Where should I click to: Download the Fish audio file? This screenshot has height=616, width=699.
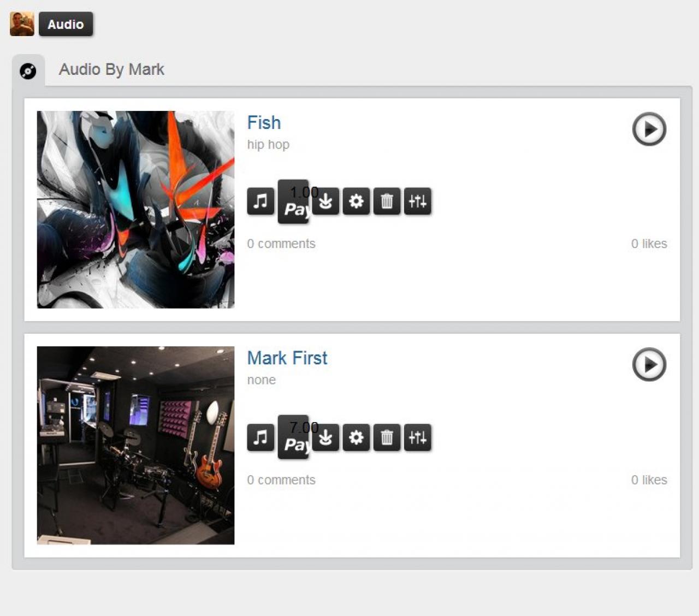click(326, 202)
